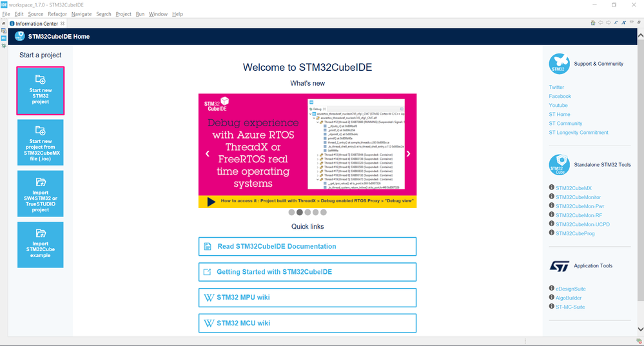Import SW4STM32 or TrueSTUDIO project tile
This screenshot has height=346, width=644.
pyautogui.click(x=40, y=194)
